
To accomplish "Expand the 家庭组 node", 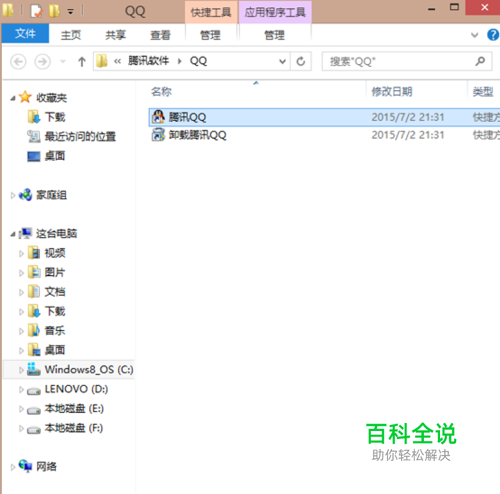I will (13, 195).
